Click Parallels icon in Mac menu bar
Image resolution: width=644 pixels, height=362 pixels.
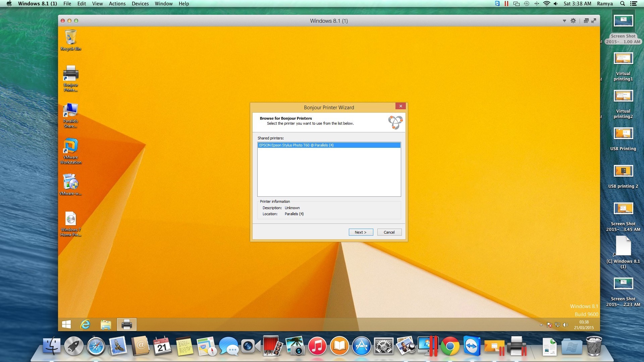pos(506,4)
